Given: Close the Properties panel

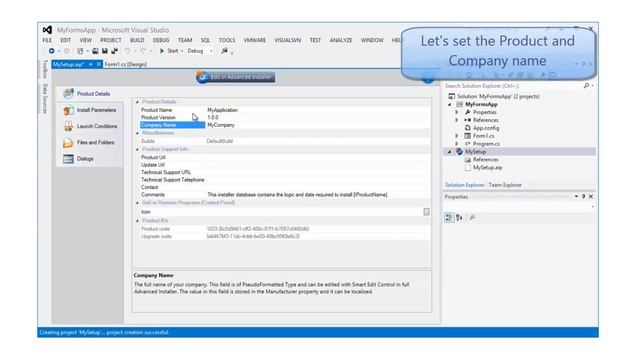Looking at the screenshot, I should click(591, 197).
